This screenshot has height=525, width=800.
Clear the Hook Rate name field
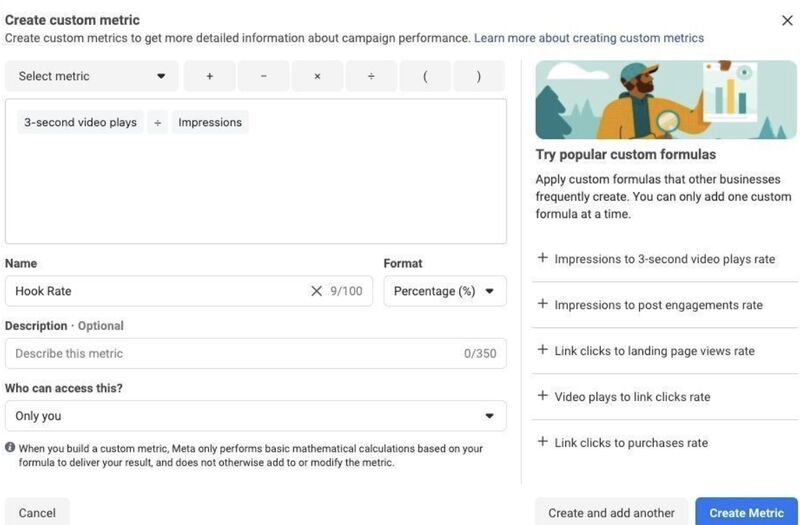[x=316, y=291]
